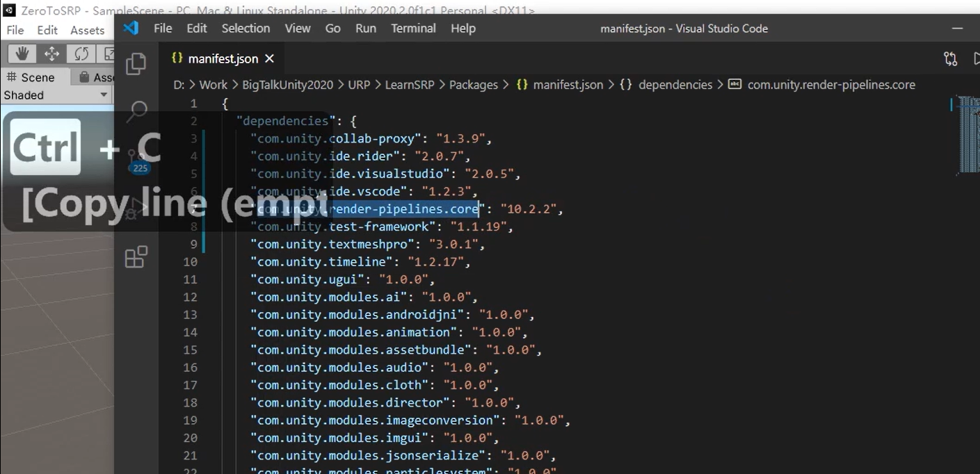Click line number 10 in the gutter
Screen dimensions: 980x474
pyautogui.click(x=190, y=262)
